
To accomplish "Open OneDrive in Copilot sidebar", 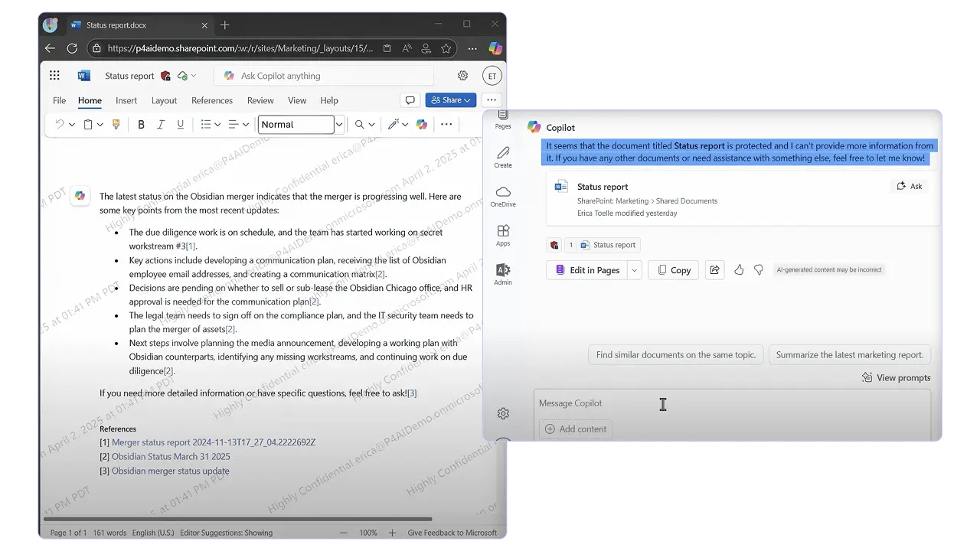I will (503, 197).
